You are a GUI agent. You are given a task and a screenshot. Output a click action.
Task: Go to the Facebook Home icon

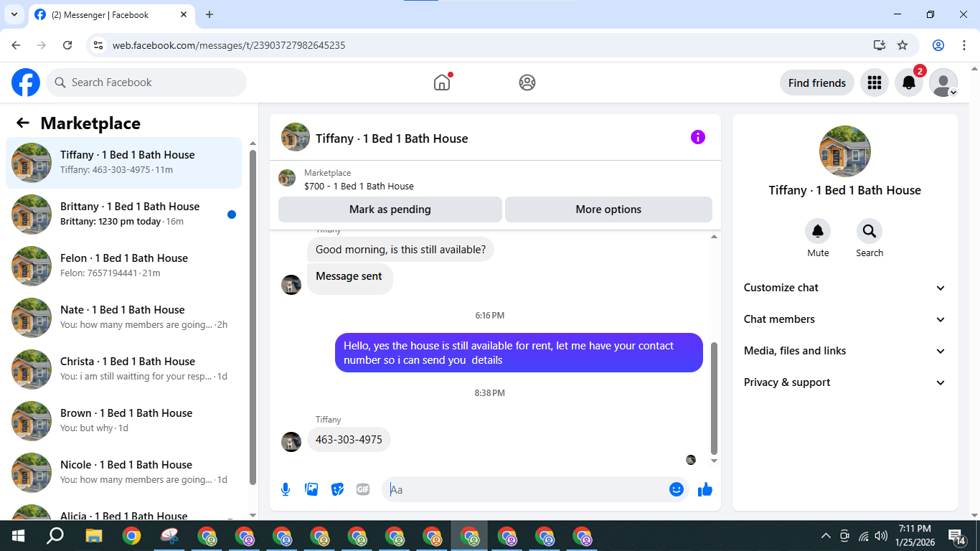pyautogui.click(x=442, y=83)
